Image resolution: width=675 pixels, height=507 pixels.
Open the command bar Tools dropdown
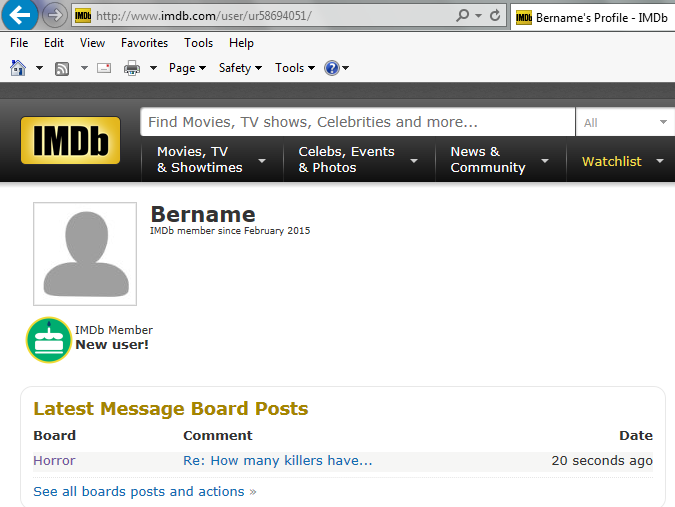point(295,68)
